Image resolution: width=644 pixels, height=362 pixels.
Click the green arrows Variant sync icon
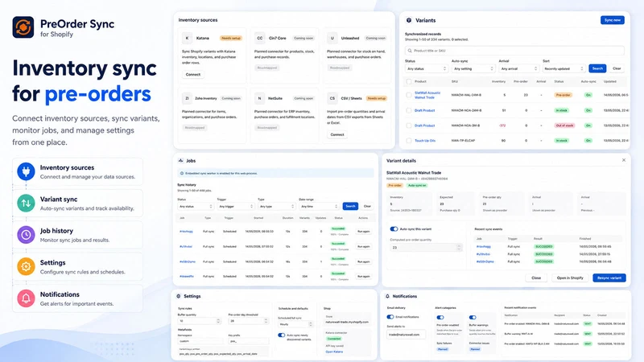coord(26,204)
